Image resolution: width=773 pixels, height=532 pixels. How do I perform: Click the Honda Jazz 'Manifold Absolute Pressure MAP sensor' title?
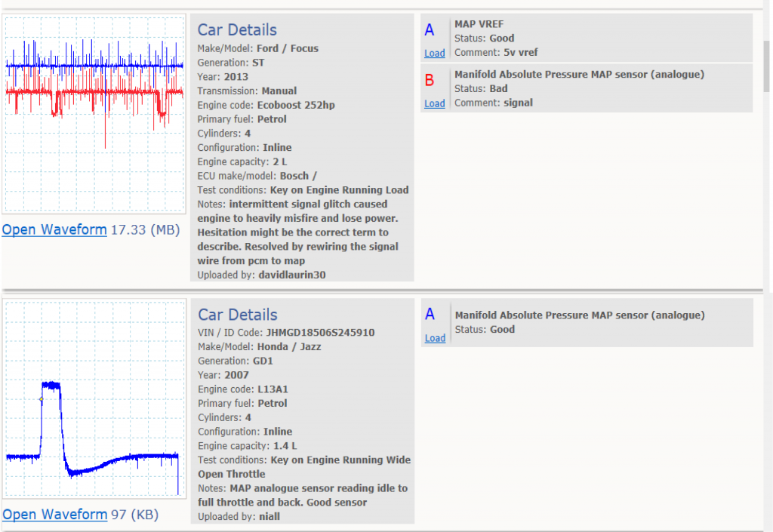(580, 315)
